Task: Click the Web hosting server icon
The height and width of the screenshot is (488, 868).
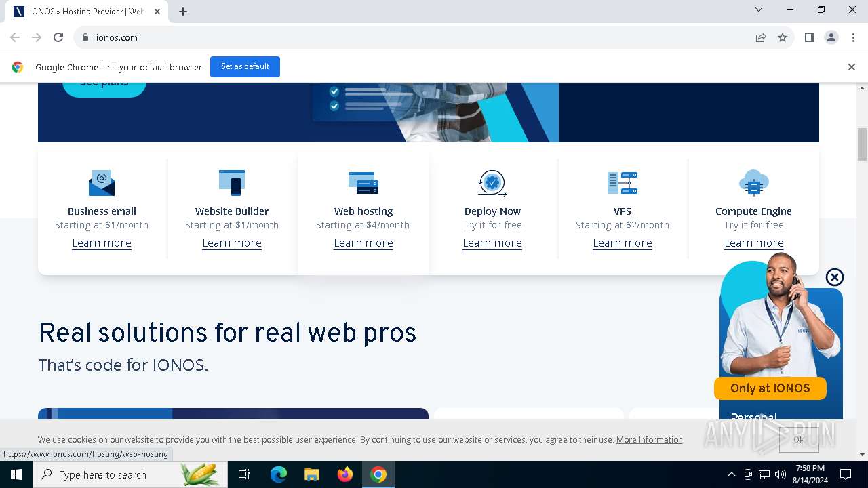Action: (x=363, y=183)
